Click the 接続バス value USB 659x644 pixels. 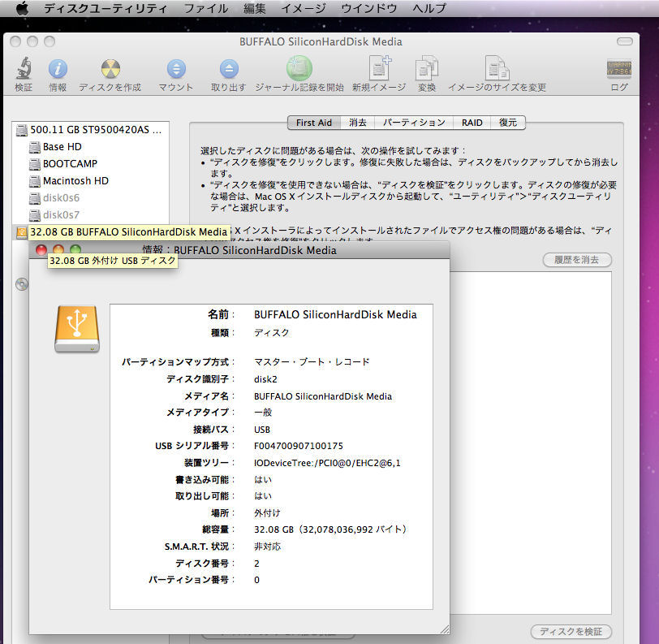pos(262,430)
